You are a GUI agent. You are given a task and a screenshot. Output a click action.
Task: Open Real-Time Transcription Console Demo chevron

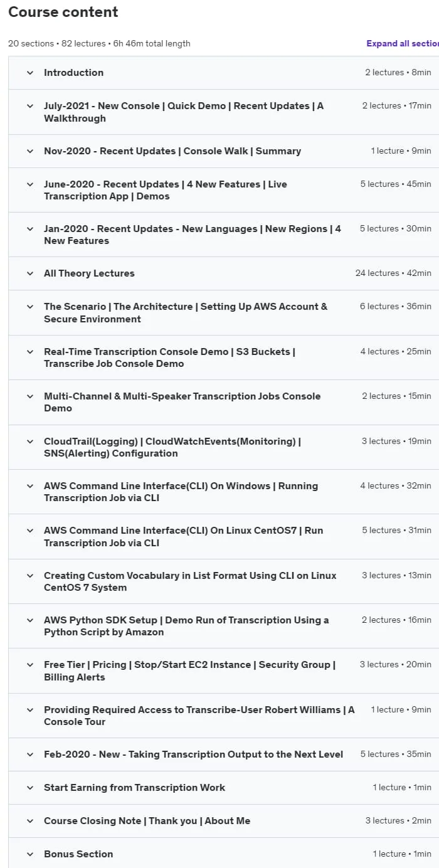(30, 352)
